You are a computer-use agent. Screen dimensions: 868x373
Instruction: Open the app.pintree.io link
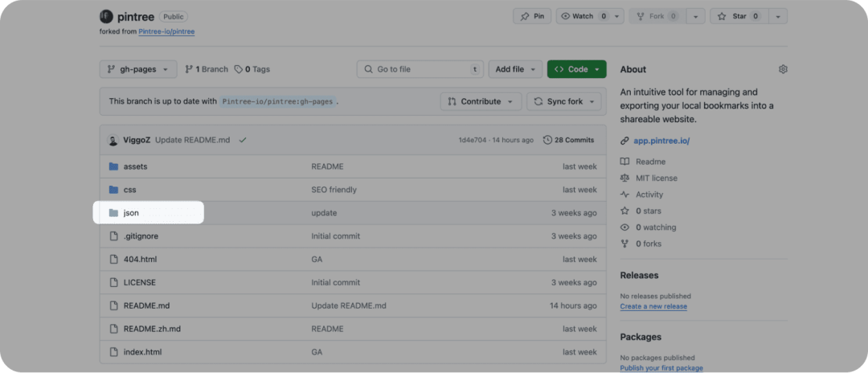point(661,141)
